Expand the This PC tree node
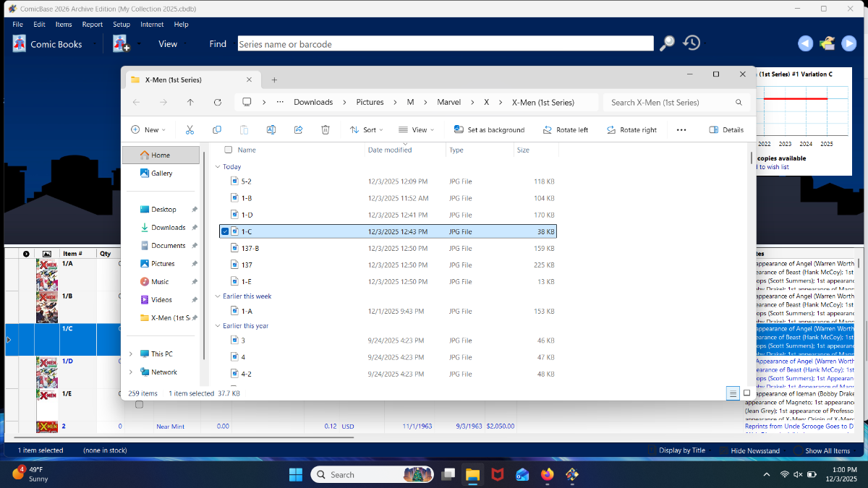 click(x=131, y=354)
